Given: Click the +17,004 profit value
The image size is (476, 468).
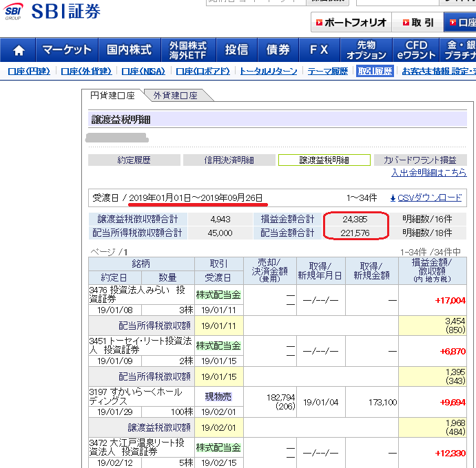Looking at the screenshot, I should [451, 300].
